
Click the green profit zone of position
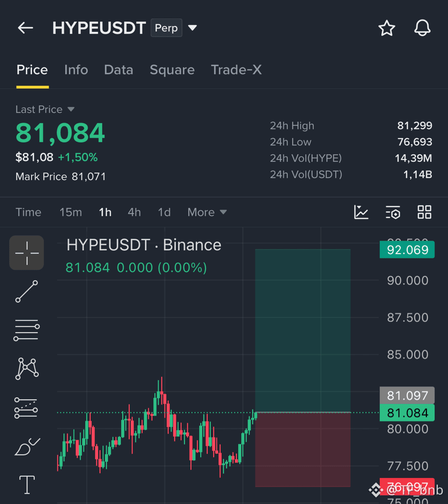302,330
